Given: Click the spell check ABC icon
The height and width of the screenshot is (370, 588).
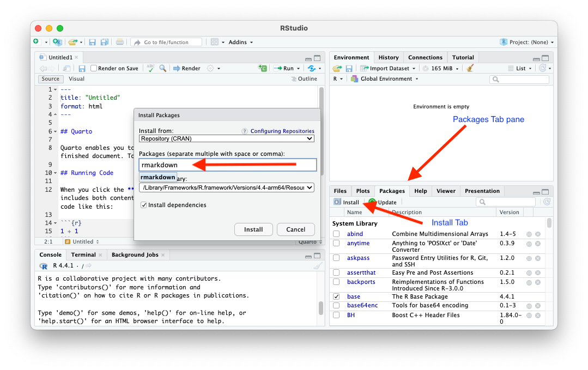Looking at the screenshot, I should [151, 68].
